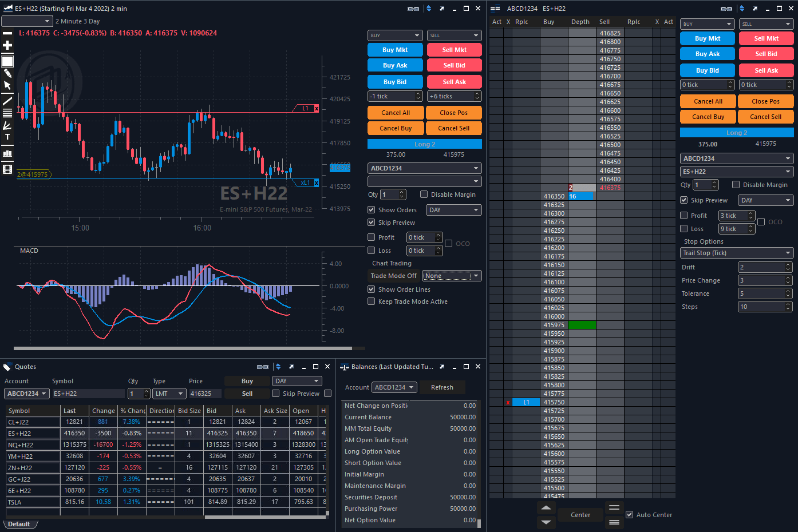Select the text annotation tool in chart
Viewport: 798px width, 532px height.
pyautogui.click(x=7, y=137)
